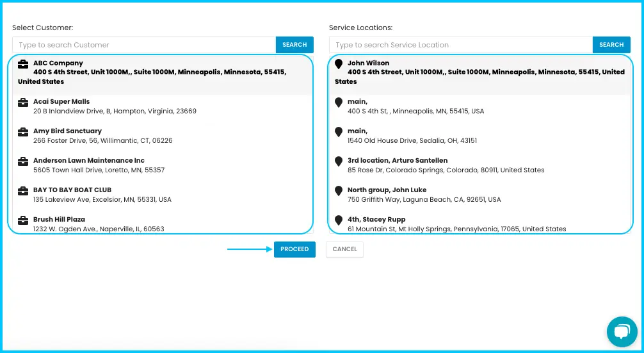Click address 85 Rose Dr, Colorado Springs

446,170
